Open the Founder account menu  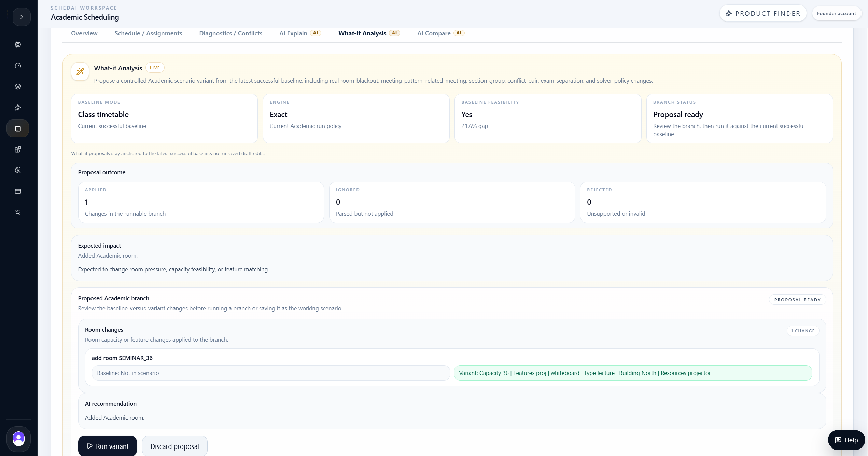point(837,13)
